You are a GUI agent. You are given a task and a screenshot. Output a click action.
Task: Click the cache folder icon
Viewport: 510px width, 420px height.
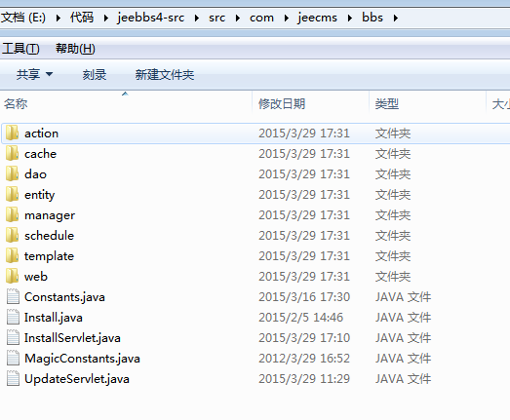pyautogui.click(x=13, y=153)
